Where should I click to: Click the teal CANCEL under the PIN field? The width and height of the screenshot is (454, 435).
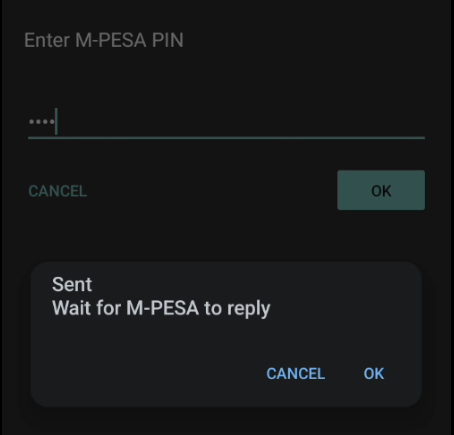pos(58,191)
